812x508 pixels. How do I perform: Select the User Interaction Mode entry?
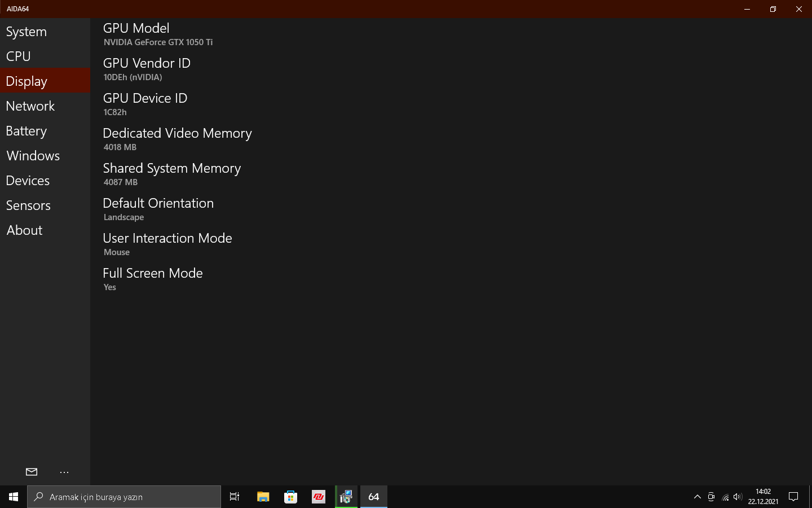coord(167,238)
